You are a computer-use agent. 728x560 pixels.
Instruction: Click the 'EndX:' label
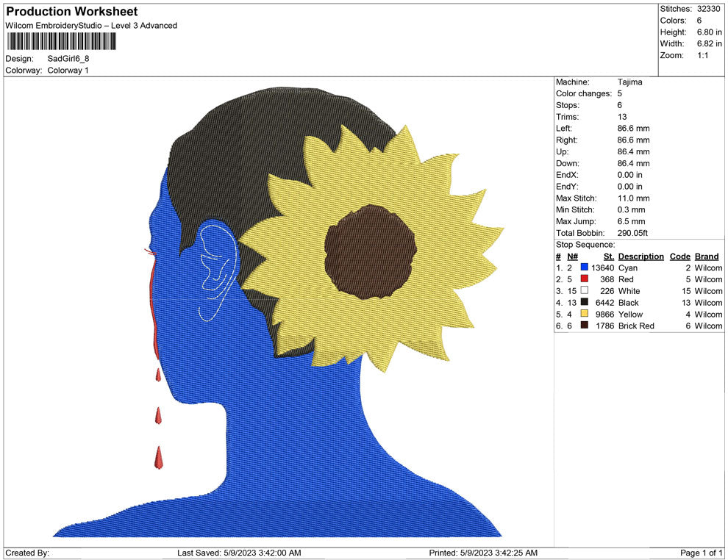click(x=567, y=175)
